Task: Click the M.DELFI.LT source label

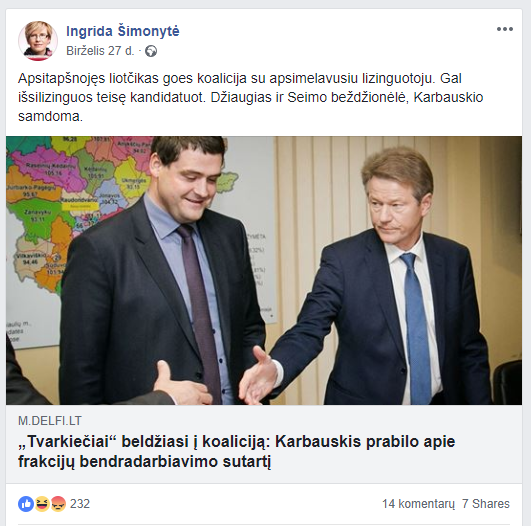Action: click(x=50, y=421)
